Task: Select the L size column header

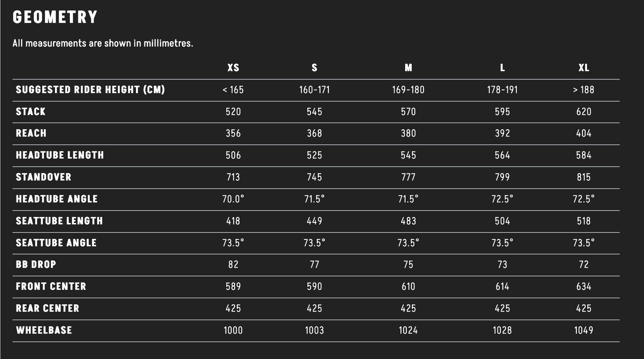Action: point(502,68)
